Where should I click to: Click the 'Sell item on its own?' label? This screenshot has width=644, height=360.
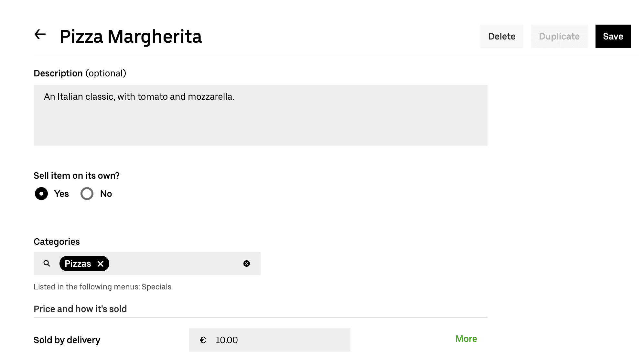tap(77, 176)
